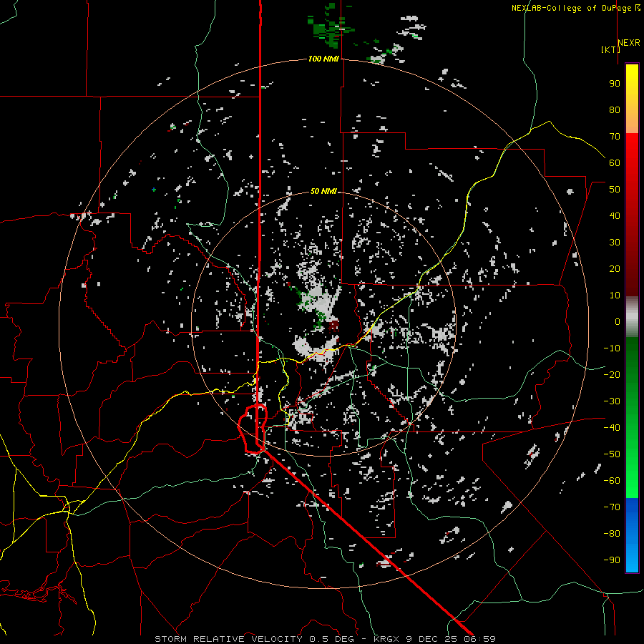The width and height of the screenshot is (644, 644).
Task: Click the "STORM RELATIVE VELOCITY" caption text
Action: (228, 639)
